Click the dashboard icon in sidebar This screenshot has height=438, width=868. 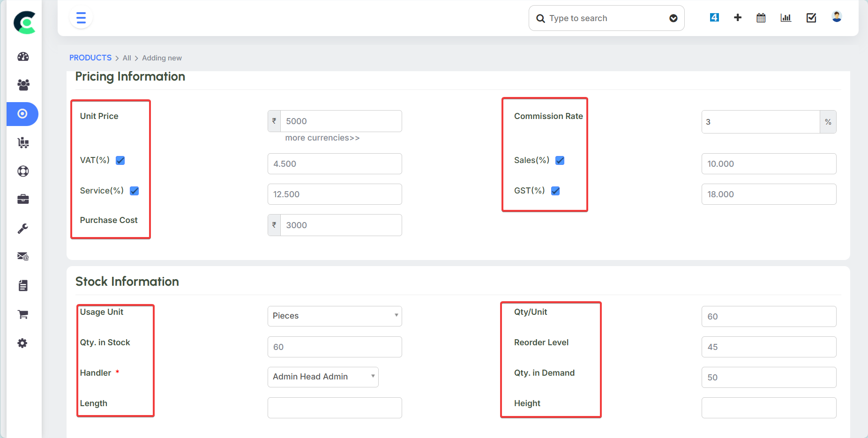pyautogui.click(x=23, y=57)
